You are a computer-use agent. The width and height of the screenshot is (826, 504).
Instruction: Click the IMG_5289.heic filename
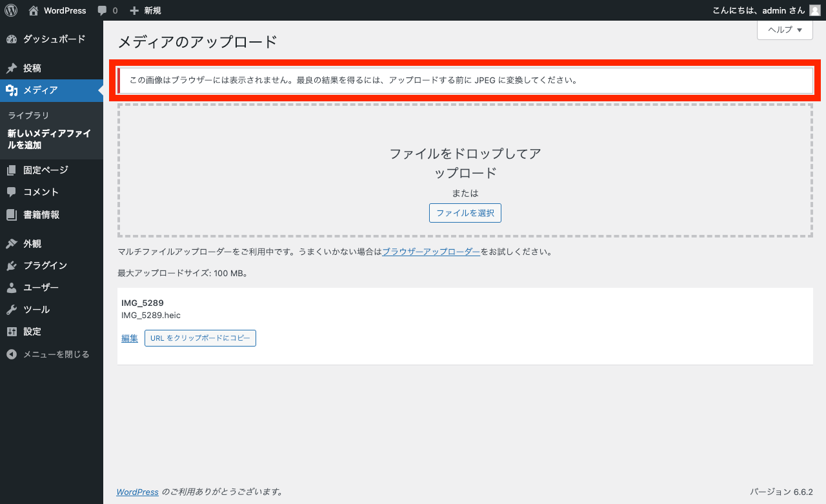(x=151, y=315)
